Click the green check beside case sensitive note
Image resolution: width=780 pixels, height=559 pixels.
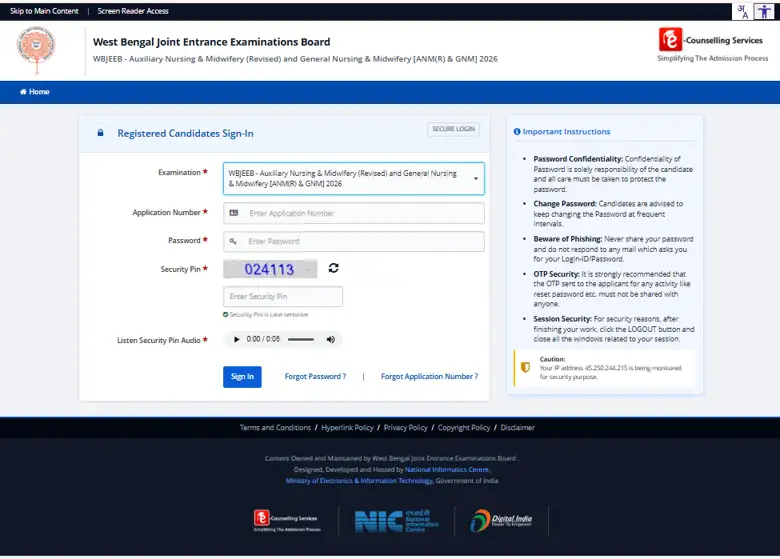click(x=225, y=314)
